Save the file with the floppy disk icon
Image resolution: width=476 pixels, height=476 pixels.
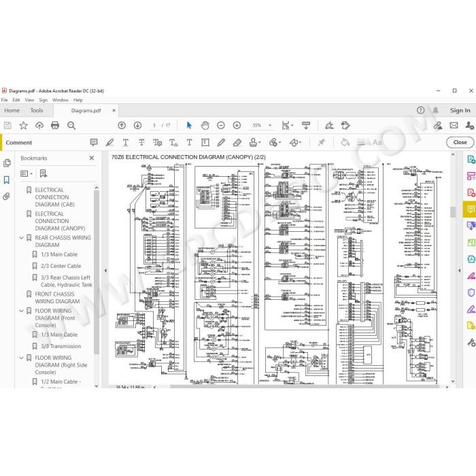click(x=7, y=125)
